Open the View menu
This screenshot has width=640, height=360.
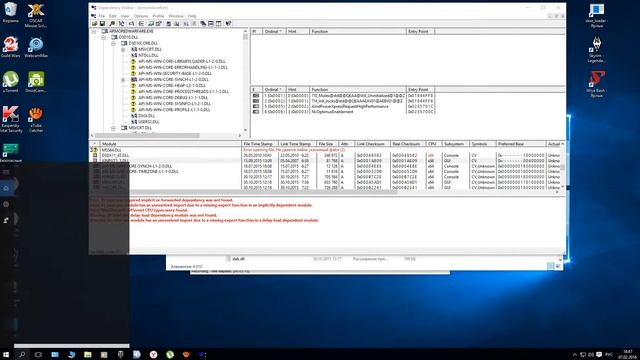124,16
